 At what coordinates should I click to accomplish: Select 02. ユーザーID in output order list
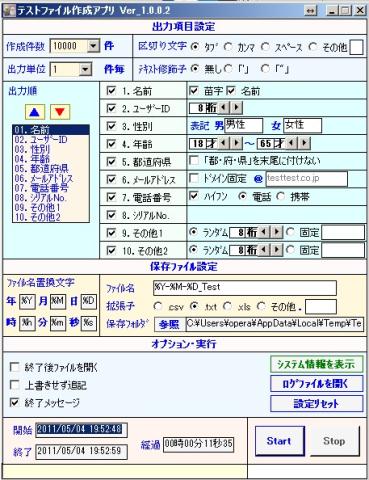click(51, 139)
